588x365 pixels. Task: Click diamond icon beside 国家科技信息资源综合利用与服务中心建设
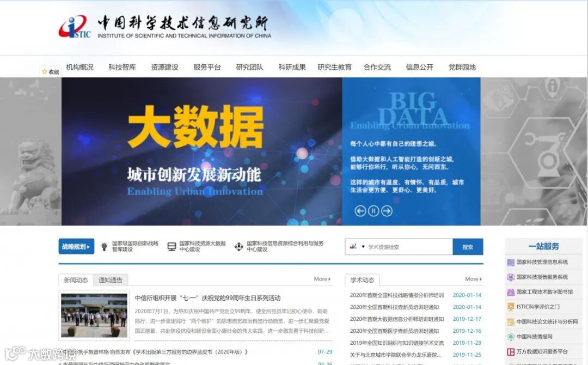(239, 246)
